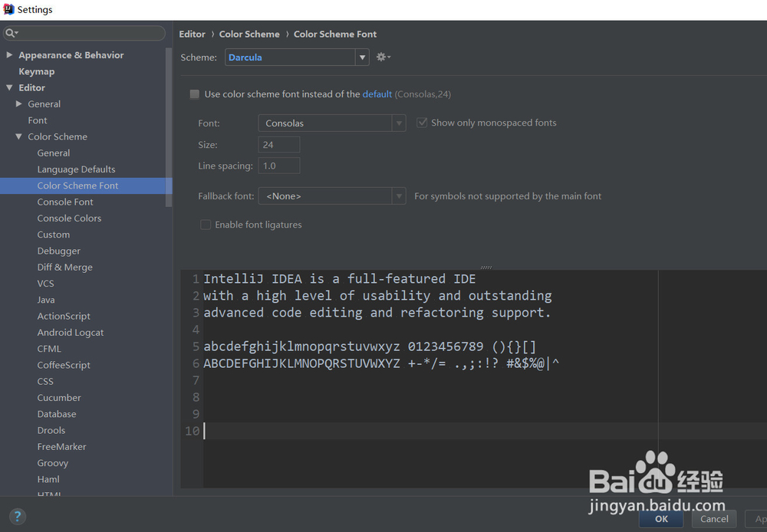The height and width of the screenshot is (532, 767).
Task: Click the Cancel button
Action: (714, 519)
